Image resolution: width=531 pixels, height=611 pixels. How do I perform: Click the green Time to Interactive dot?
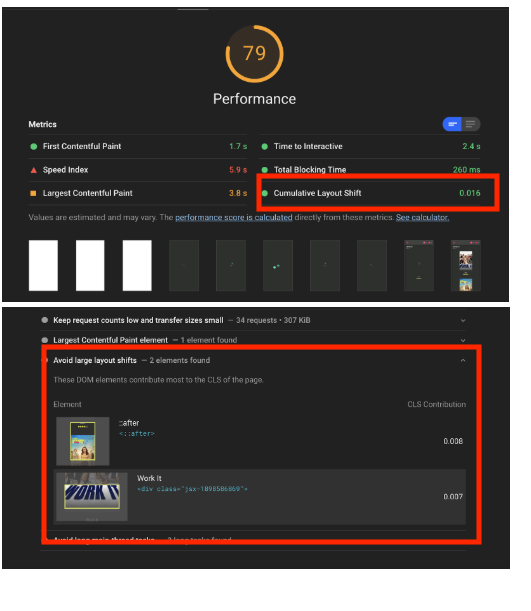click(265, 147)
